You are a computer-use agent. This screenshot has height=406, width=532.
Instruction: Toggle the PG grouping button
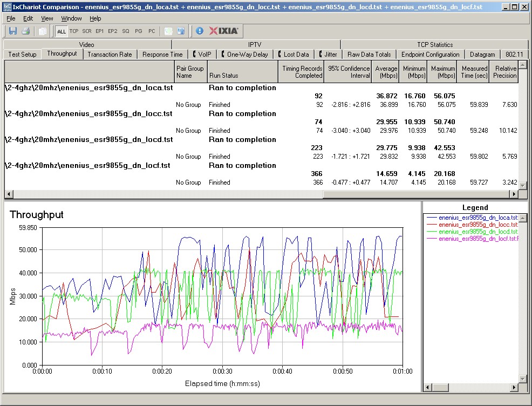pyautogui.click(x=139, y=31)
